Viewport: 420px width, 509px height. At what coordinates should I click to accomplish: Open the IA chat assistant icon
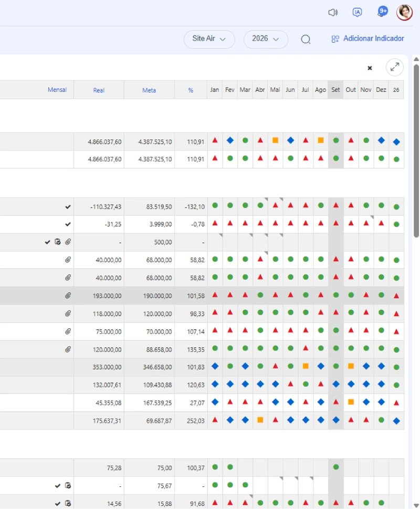pos(357,12)
